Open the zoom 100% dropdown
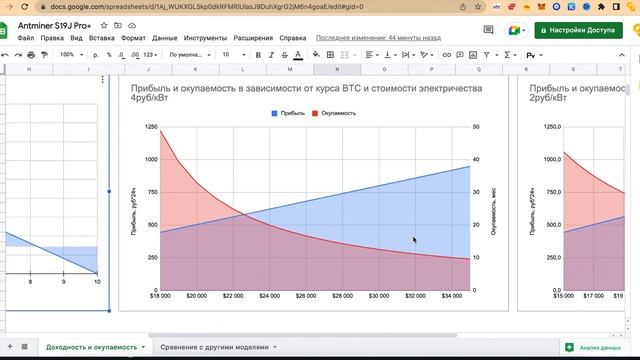This screenshot has height=360, width=640. 71,55
